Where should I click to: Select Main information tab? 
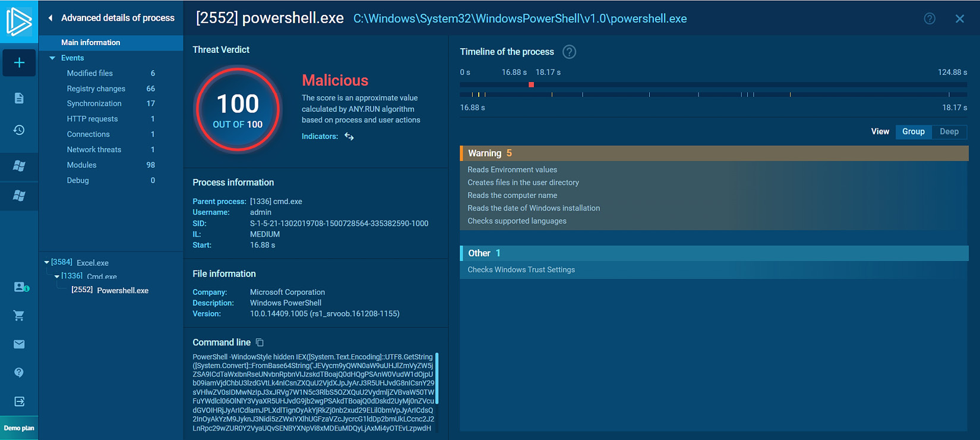coord(111,42)
